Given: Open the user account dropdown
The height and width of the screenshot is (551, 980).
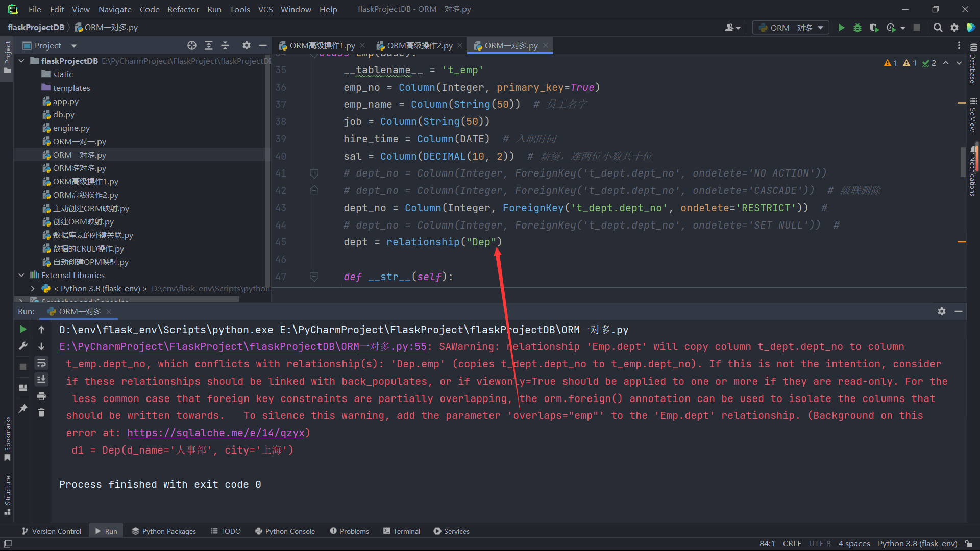Looking at the screenshot, I should [732, 28].
